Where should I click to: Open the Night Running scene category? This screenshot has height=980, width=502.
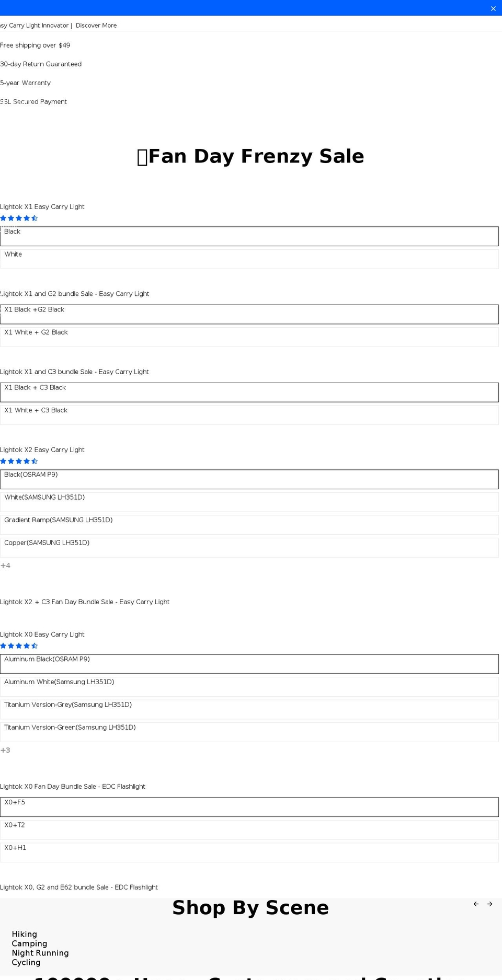pos(40,953)
